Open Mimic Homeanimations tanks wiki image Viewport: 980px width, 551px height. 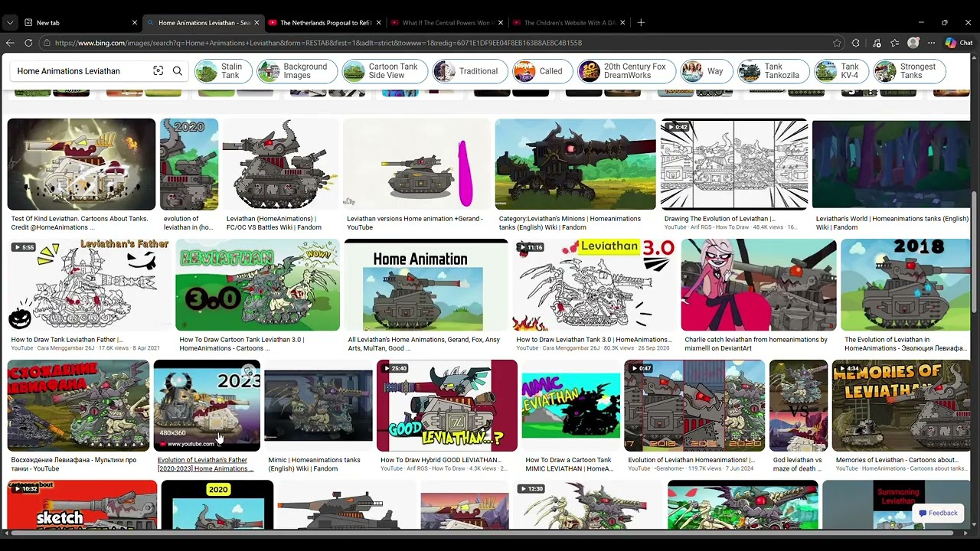pos(318,406)
